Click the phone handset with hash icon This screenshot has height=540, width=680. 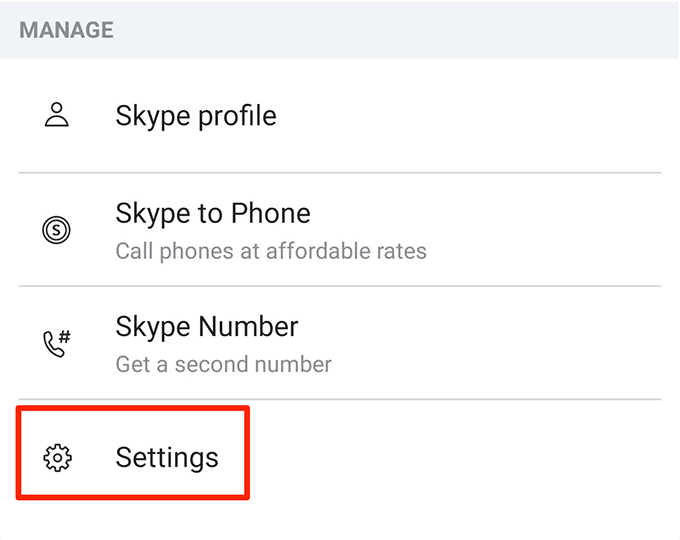58,343
